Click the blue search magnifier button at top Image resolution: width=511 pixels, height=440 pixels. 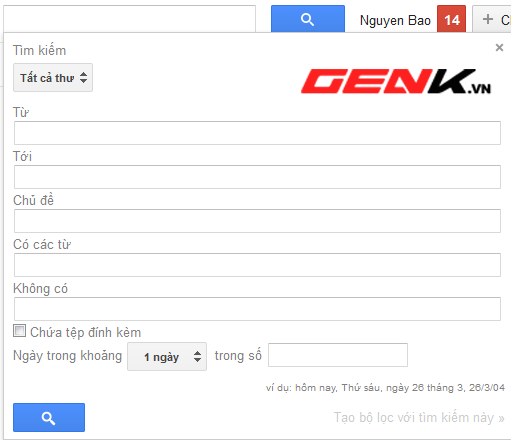(308, 19)
